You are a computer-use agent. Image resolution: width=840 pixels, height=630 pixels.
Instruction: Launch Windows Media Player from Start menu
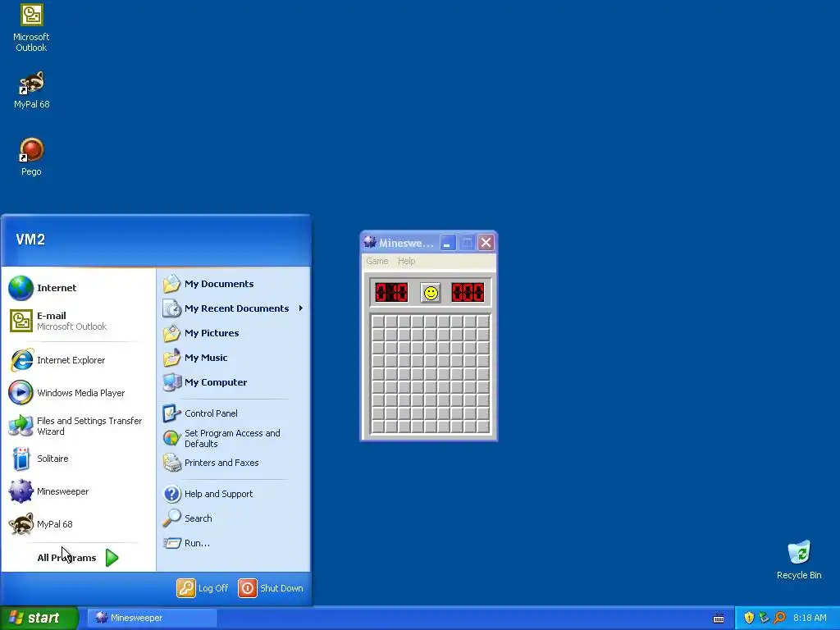78,393
